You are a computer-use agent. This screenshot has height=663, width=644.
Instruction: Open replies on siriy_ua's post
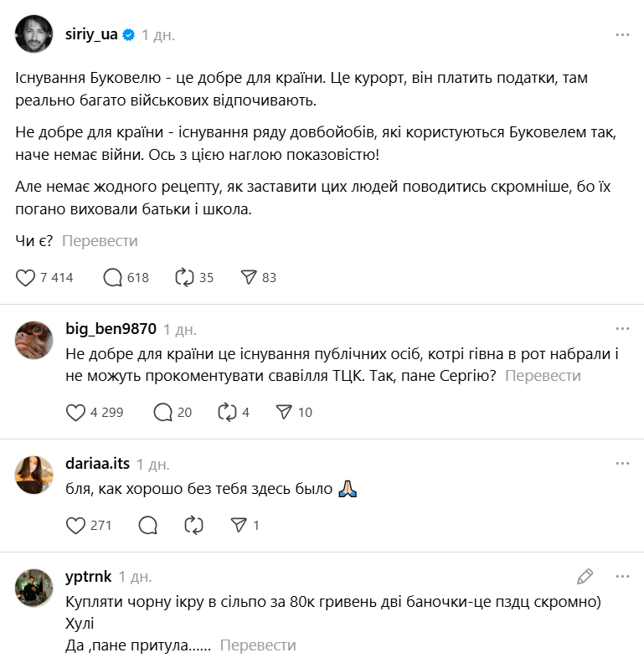(113, 277)
